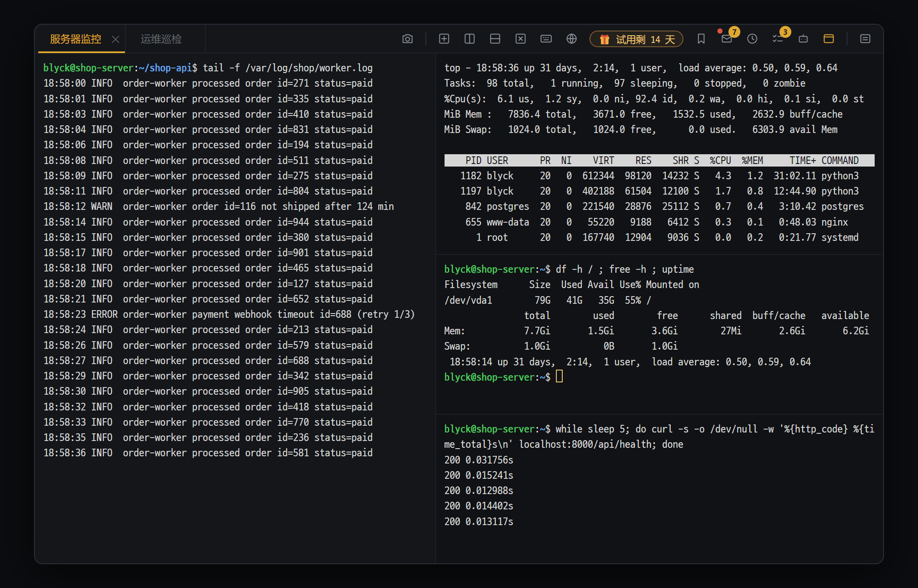Open the task checklist with 3 items
Screen dimensions: 918x588
[x=777, y=39]
